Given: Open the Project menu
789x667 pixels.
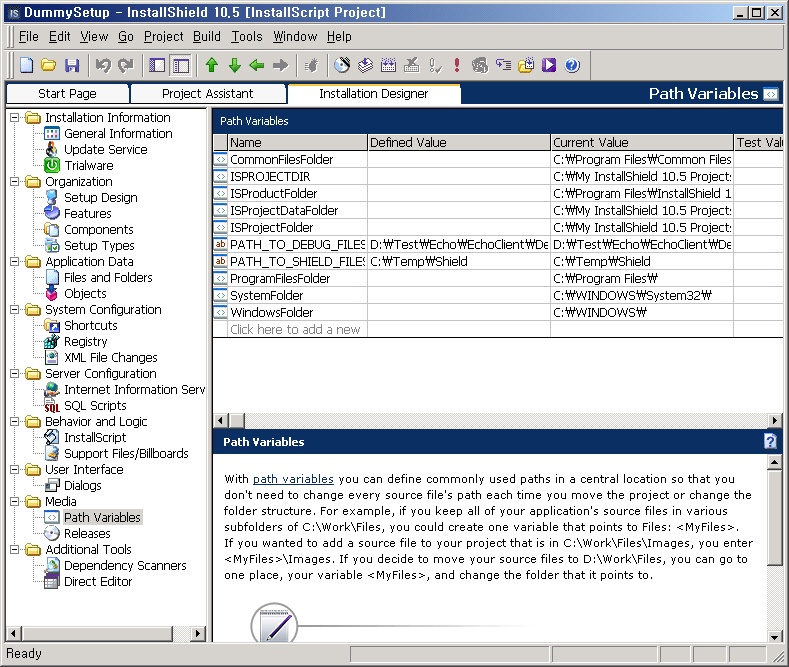Looking at the screenshot, I should click(x=164, y=37).
